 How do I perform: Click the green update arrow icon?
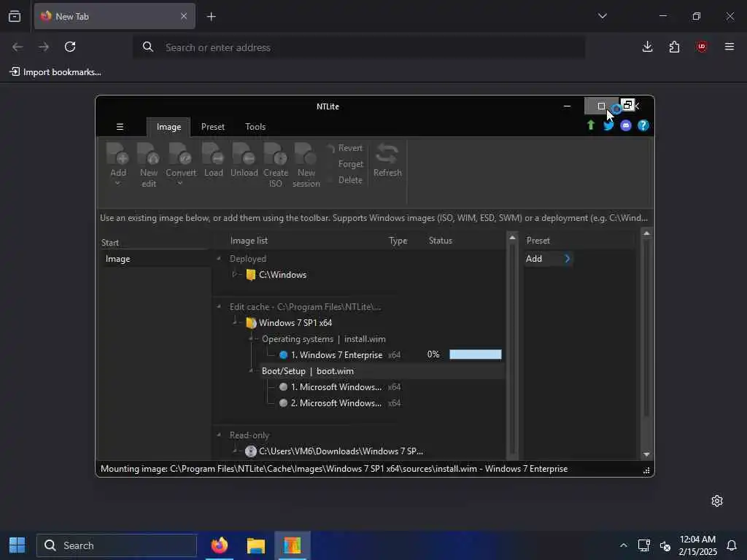pyautogui.click(x=591, y=125)
